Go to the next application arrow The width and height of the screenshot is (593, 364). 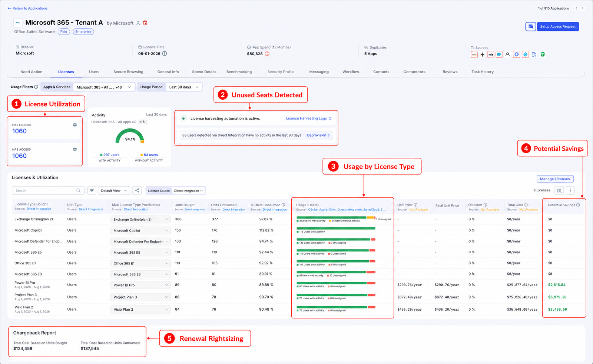click(583, 8)
